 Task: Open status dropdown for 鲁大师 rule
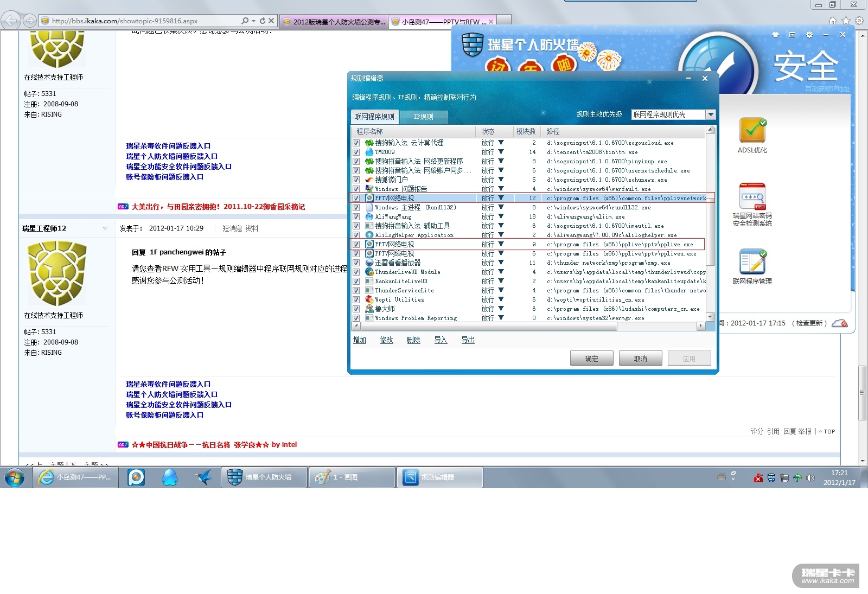[x=501, y=309]
